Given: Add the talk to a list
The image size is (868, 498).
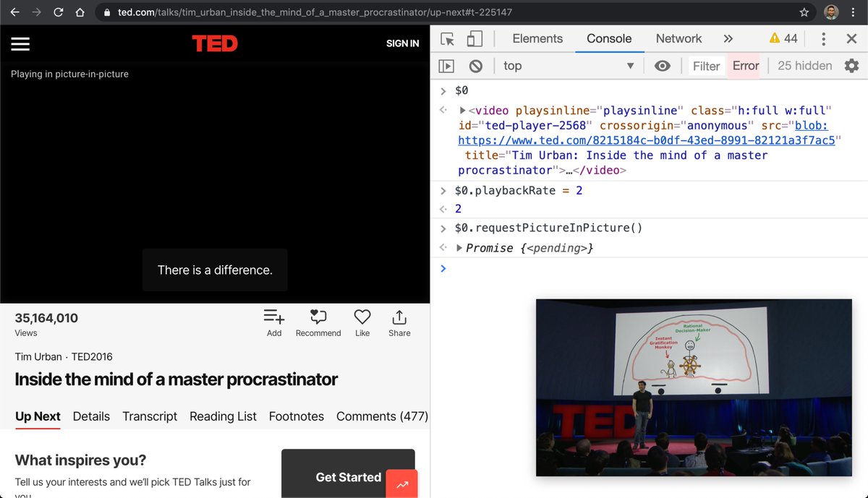Looking at the screenshot, I should point(274,323).
